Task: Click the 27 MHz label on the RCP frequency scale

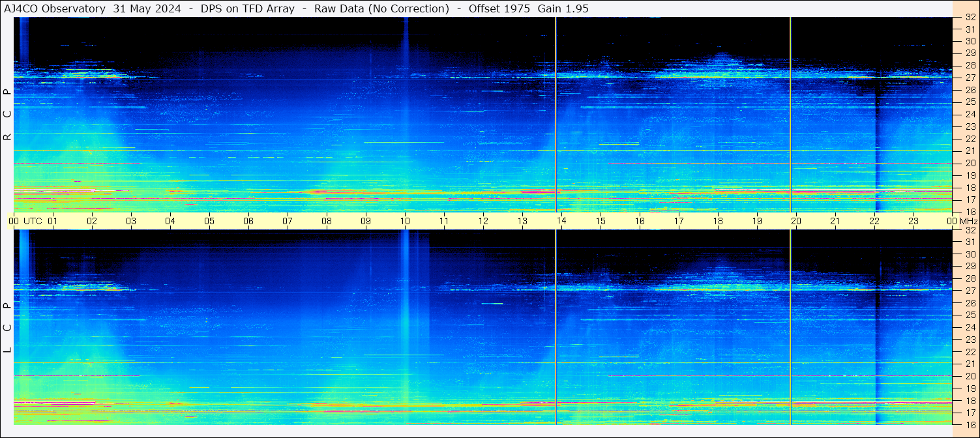Action: (x=970, y=78)
